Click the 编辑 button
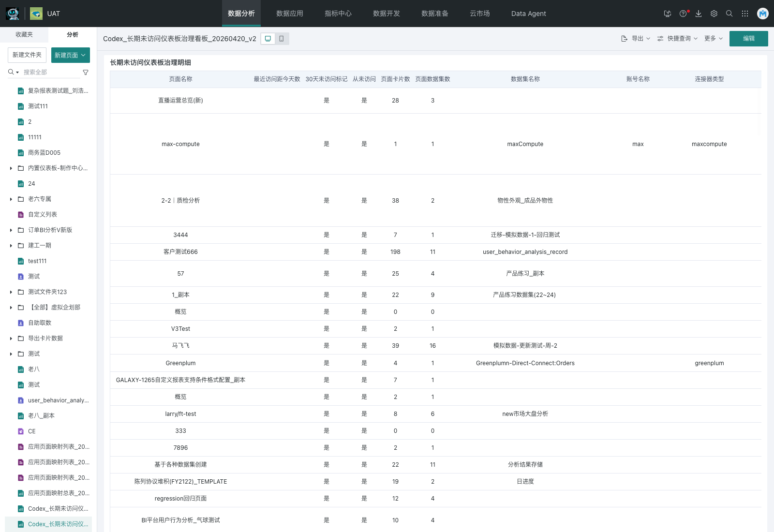The width and height of the screenshot is (774, 532). tap(748, 39)
